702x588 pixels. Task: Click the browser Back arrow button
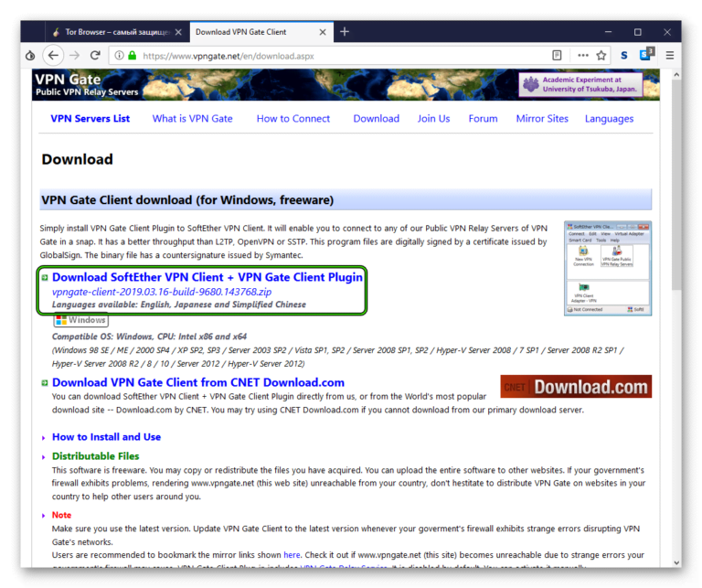point(53,56)
